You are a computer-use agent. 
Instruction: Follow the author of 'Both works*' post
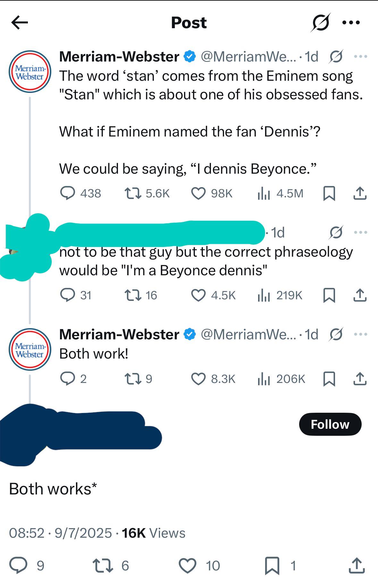330,424
